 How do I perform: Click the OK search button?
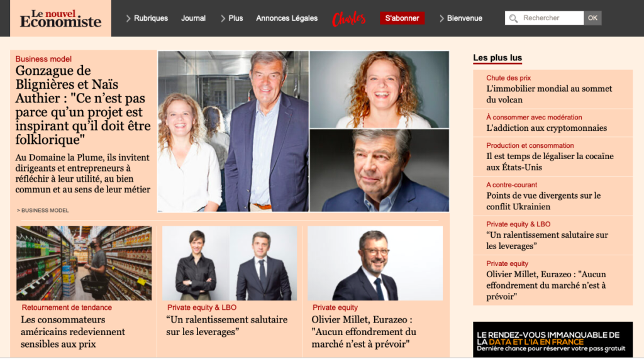(592, 18)
